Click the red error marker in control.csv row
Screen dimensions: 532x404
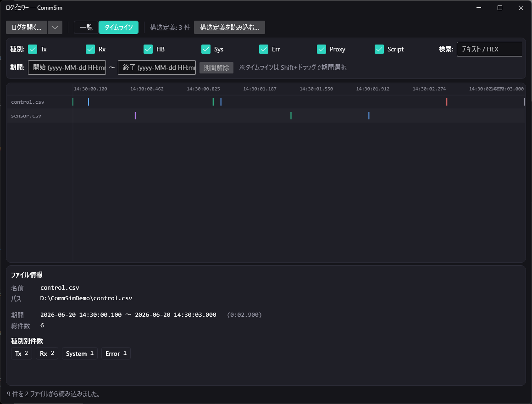[x=447, y=102]
